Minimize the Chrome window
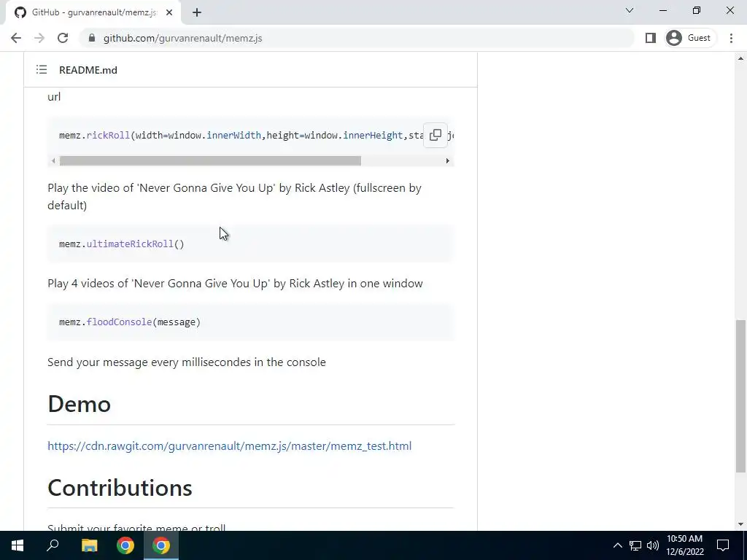The width and height of the screenshot is (747, 560). click(x=663, y=10)
